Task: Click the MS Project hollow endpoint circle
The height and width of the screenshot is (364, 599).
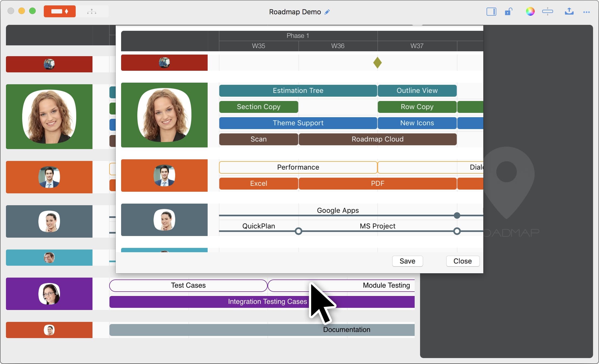Action: point(457,231)
